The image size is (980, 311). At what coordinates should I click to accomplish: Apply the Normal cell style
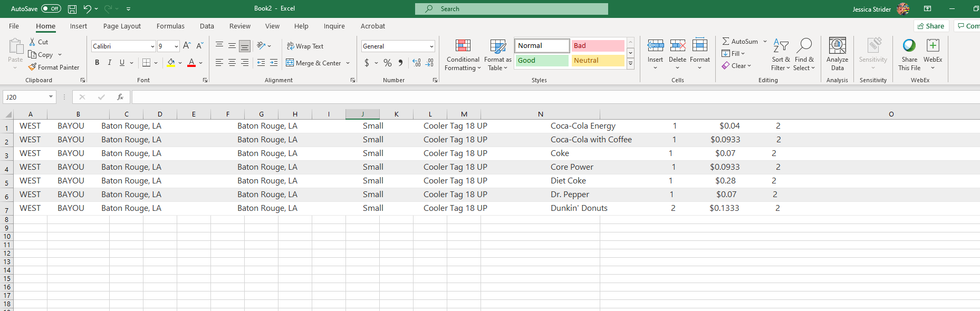pos(542,46)
